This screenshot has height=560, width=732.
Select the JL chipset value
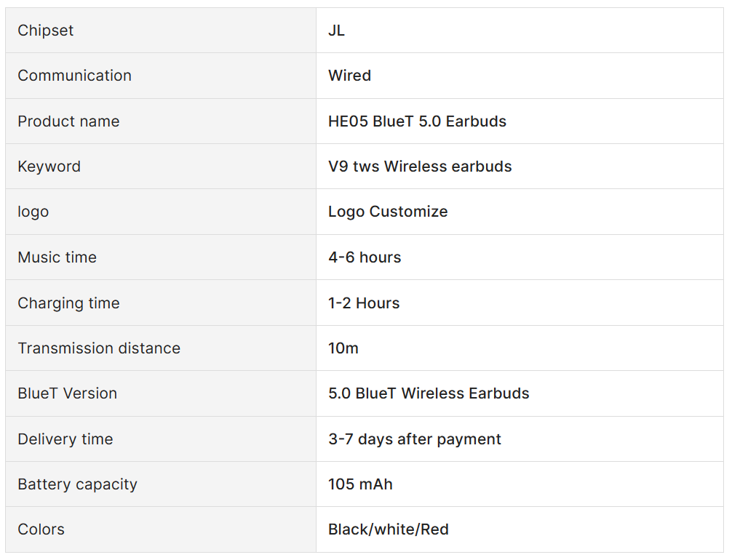pyautogui.click(x=336, y=31)
